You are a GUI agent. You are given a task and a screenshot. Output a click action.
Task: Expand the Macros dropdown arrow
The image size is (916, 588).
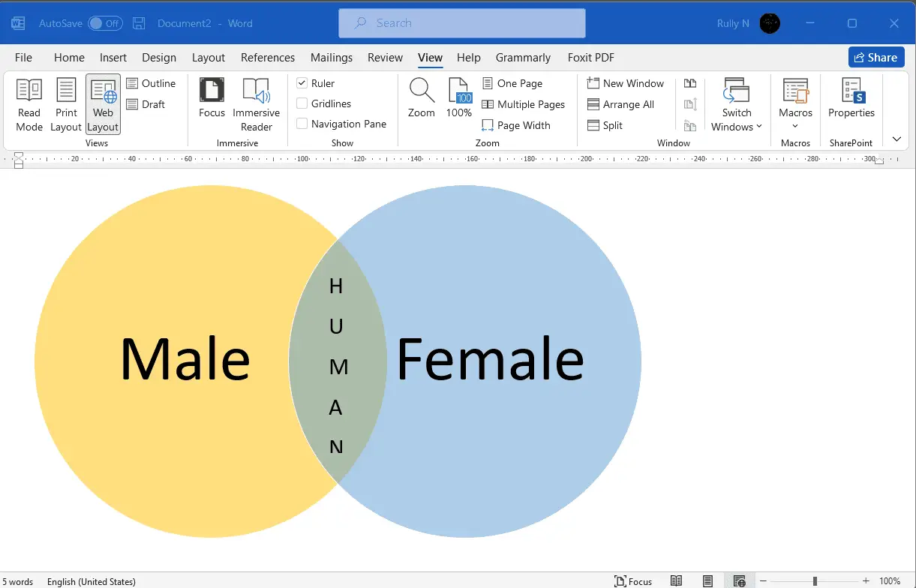coord(794,124)
